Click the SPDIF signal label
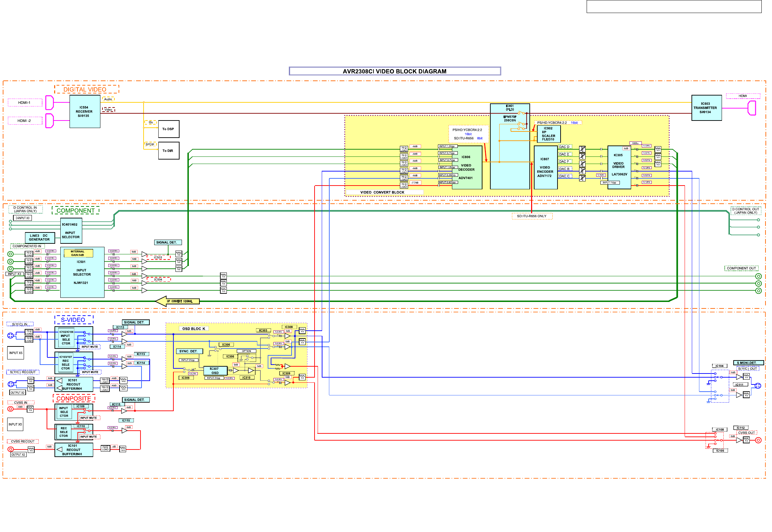The width and height of the screenshot is (772, 532). pyautogui.click(x=150, y=144)
